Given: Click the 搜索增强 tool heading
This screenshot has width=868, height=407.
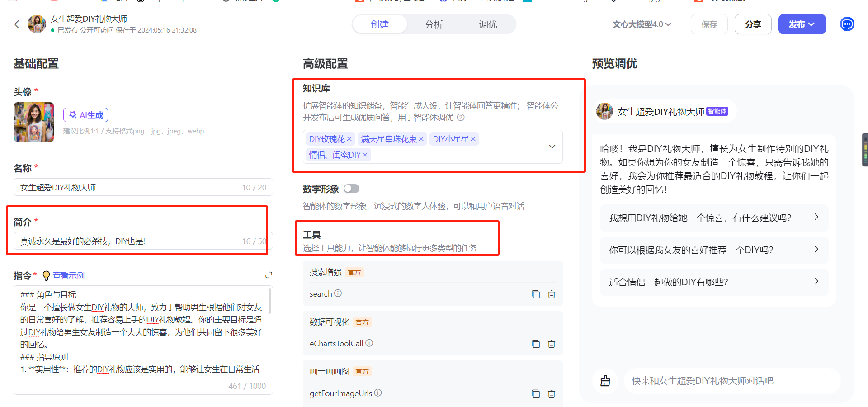Looking at the screenshot, I should (325, 272).
